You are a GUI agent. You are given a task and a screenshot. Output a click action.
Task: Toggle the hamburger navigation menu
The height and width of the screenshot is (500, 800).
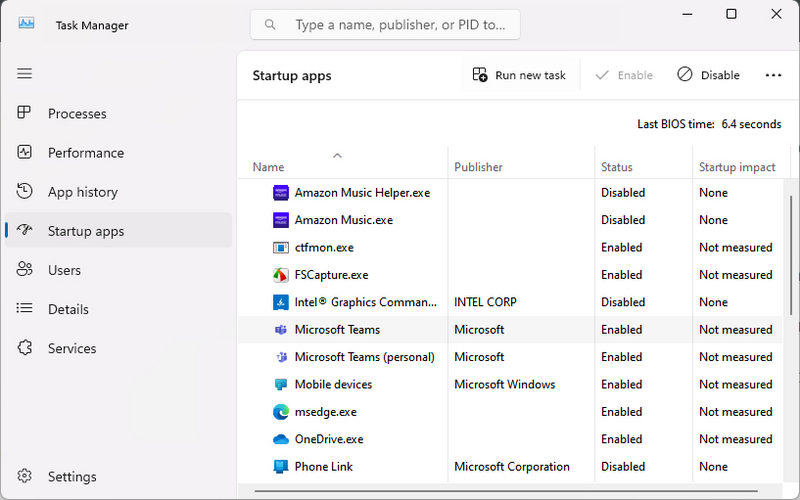pyautogui.click(x=24, y=73)
